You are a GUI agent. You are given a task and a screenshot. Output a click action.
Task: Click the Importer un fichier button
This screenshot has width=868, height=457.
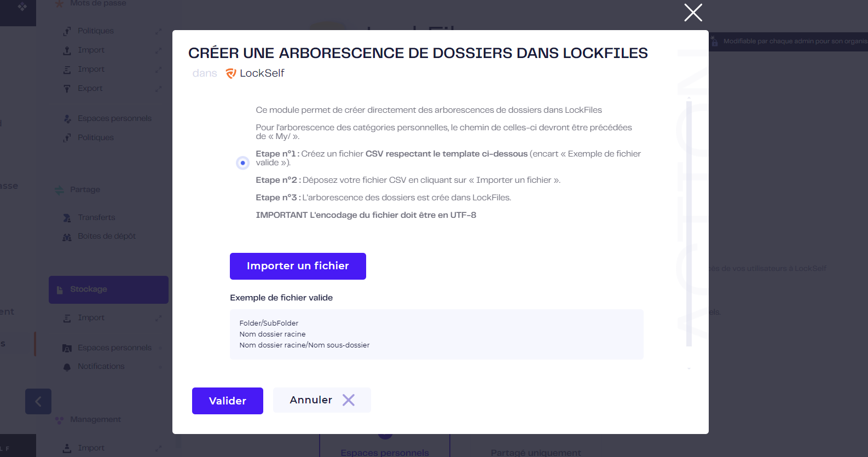[x=298, y=266]
